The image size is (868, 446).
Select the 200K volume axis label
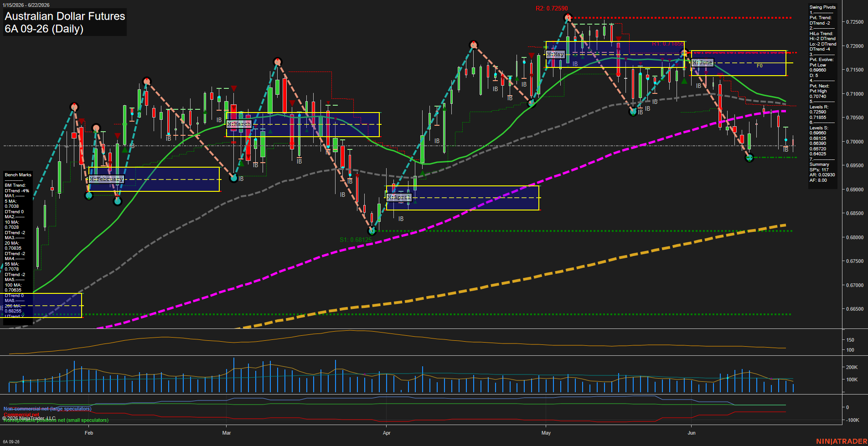pyautogui.click(x=852, y=367)
